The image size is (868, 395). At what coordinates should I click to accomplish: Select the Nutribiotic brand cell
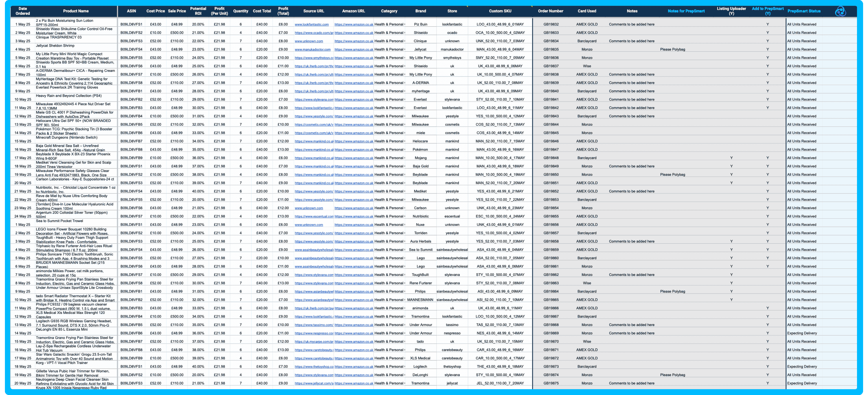pos(420,217)
